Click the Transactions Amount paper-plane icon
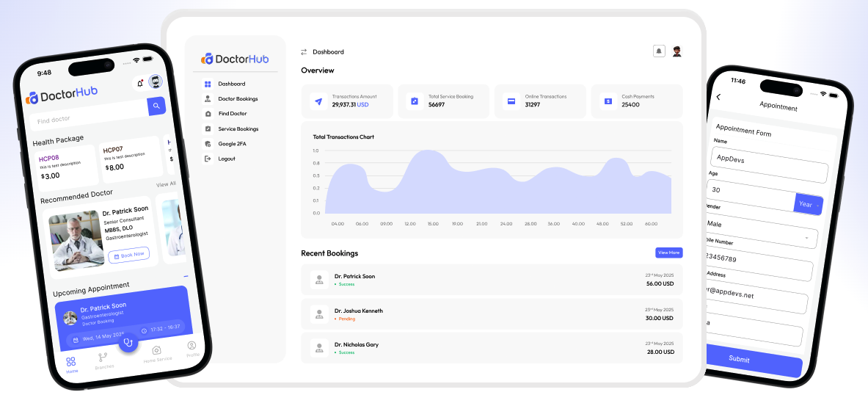868x417 pixels. 318,101
